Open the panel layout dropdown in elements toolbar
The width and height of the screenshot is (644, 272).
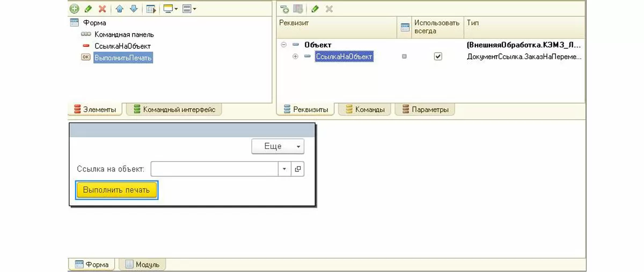tap(189, 9)
